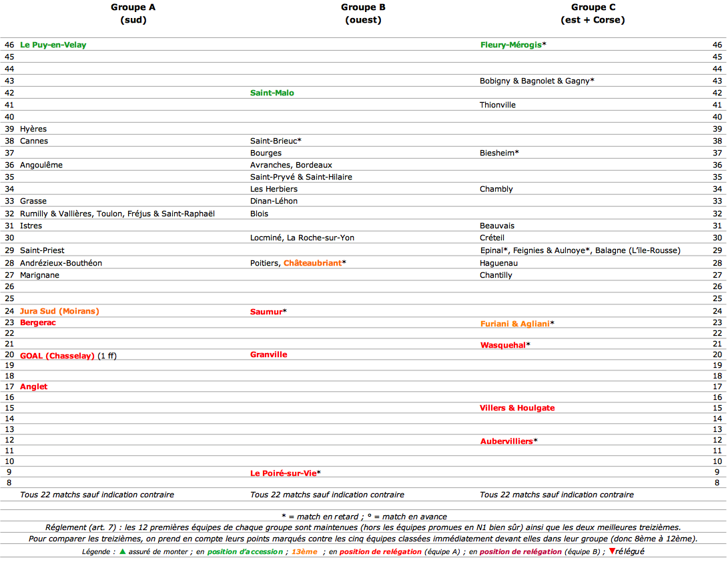Click Thionville at 41 points
Viewport: 728px width, 578px height.
(498, 105)
